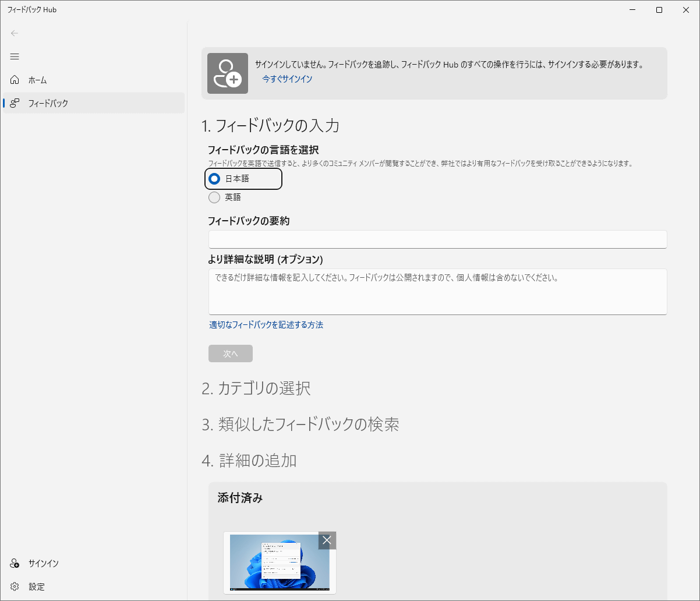700x601 pixels.
Task: Click the add-user avatar icon in banner
Action: (x=227, y=73)
